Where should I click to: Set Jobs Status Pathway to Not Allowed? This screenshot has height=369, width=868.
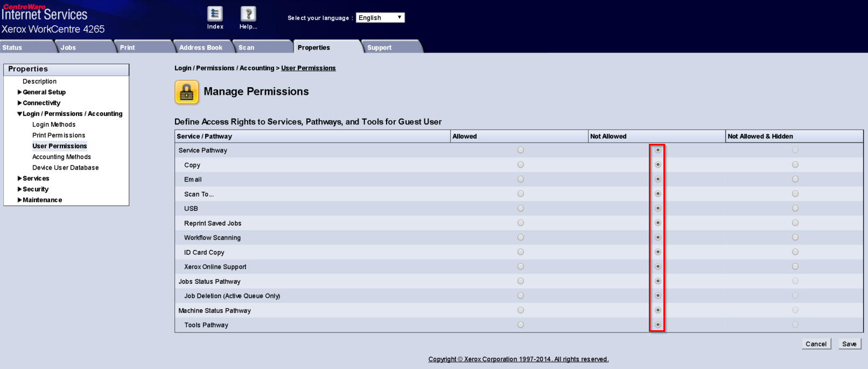658,281
